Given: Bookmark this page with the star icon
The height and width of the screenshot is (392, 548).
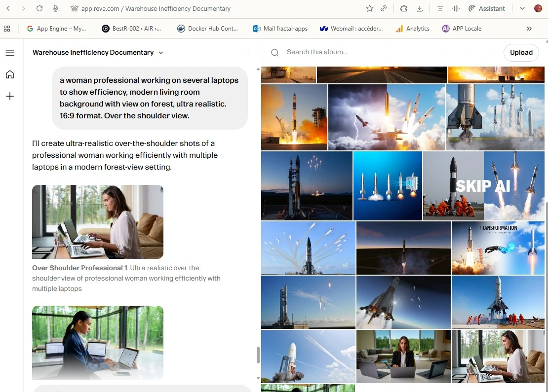Looking at the screenshot, I should (370, 8).
